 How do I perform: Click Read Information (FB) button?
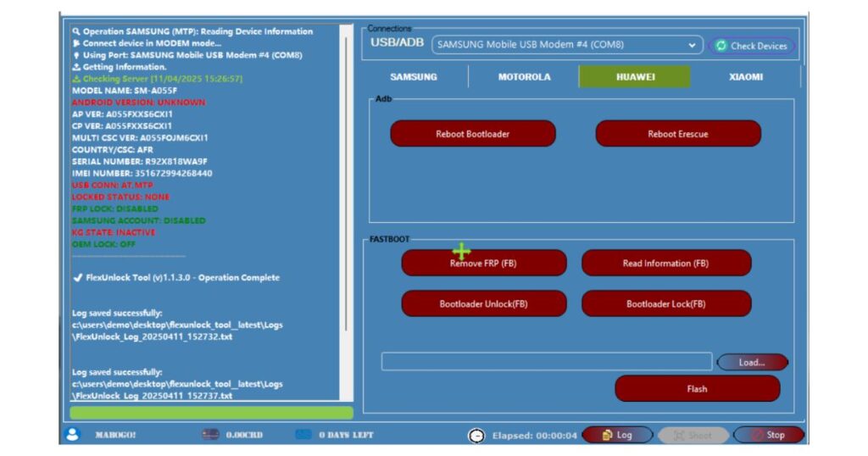click(666, 263)
